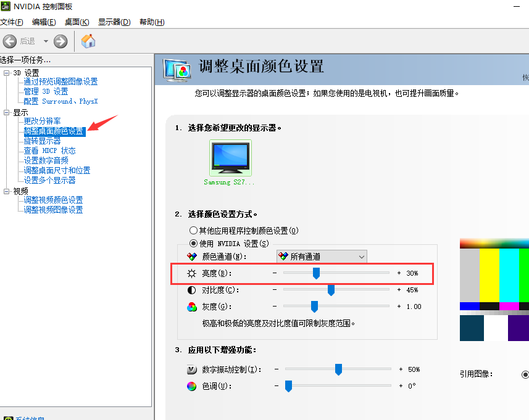
Task: Select the 其他应用程序控制颜色设置 radio button
Action: [193, 229]
